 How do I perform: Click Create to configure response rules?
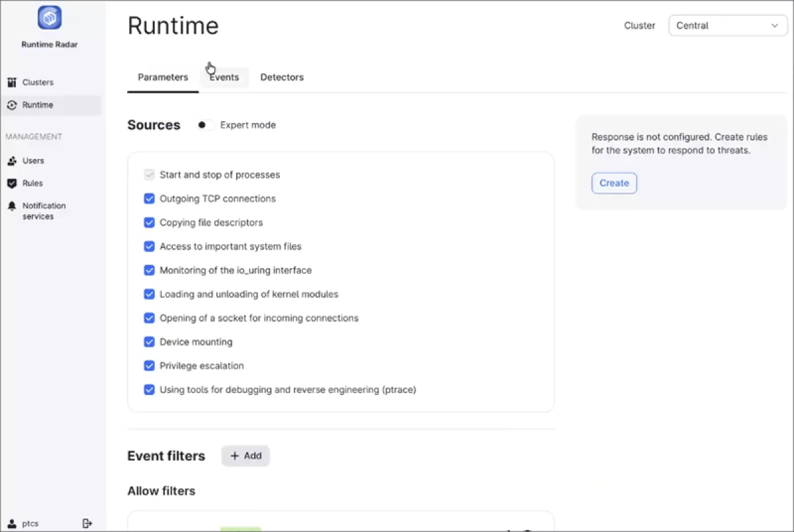(x=614, y=183)
